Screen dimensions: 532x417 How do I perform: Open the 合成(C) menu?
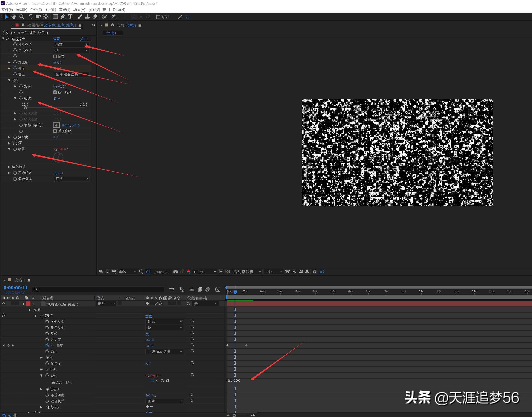(x=36, y=10)
